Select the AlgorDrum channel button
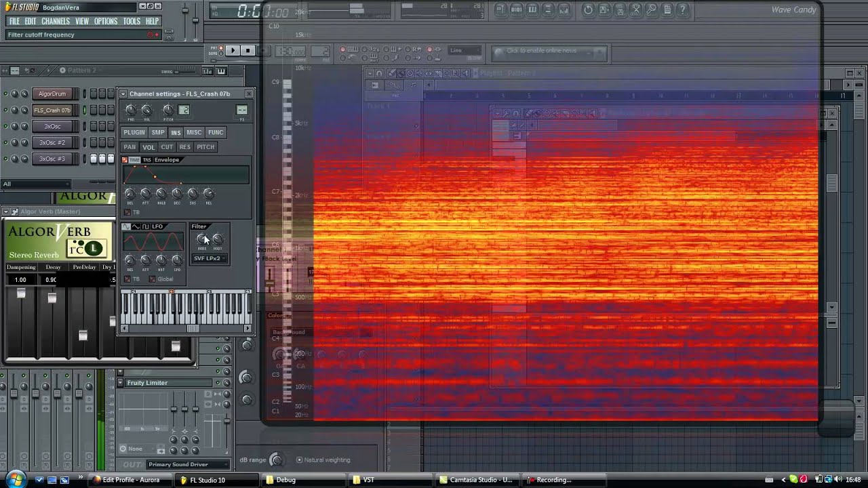This screenshot has height=488, width=868. (x=56, y=94)
